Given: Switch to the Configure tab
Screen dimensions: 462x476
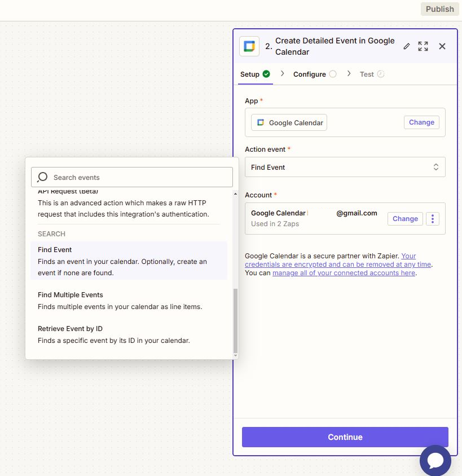Looking at the screenshot, I should pyautogui.click(x=315, y=74).
